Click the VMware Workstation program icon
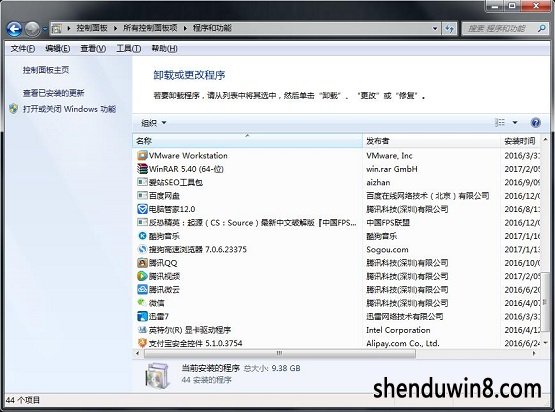555x412 pixels. (x=142, y=155)
